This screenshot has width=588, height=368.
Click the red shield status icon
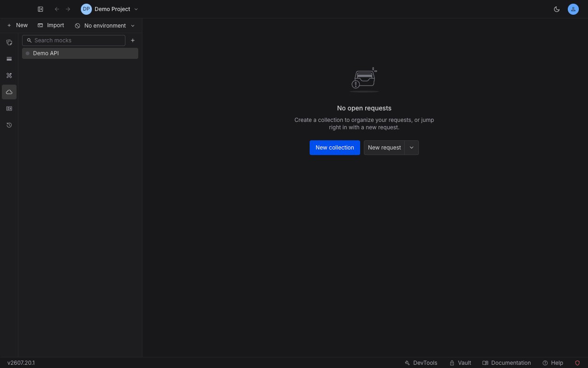coord(577,363)
